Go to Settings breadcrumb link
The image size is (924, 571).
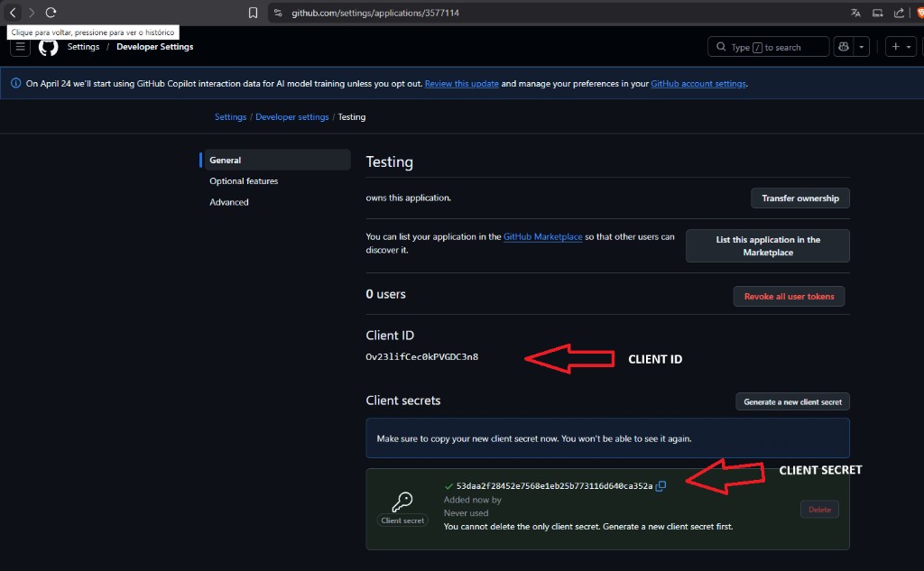pyautogui.click(x=230, y=116)
